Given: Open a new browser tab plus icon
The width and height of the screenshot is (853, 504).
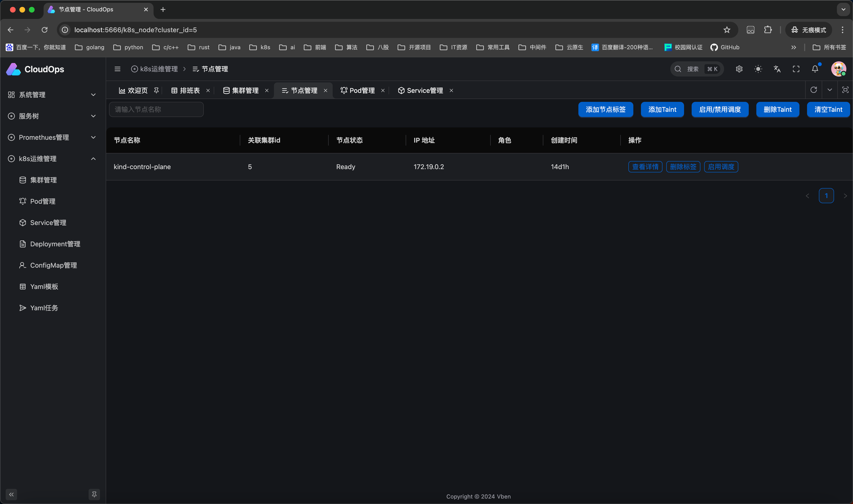Looking at the screenshot, I should coord(163,9).
